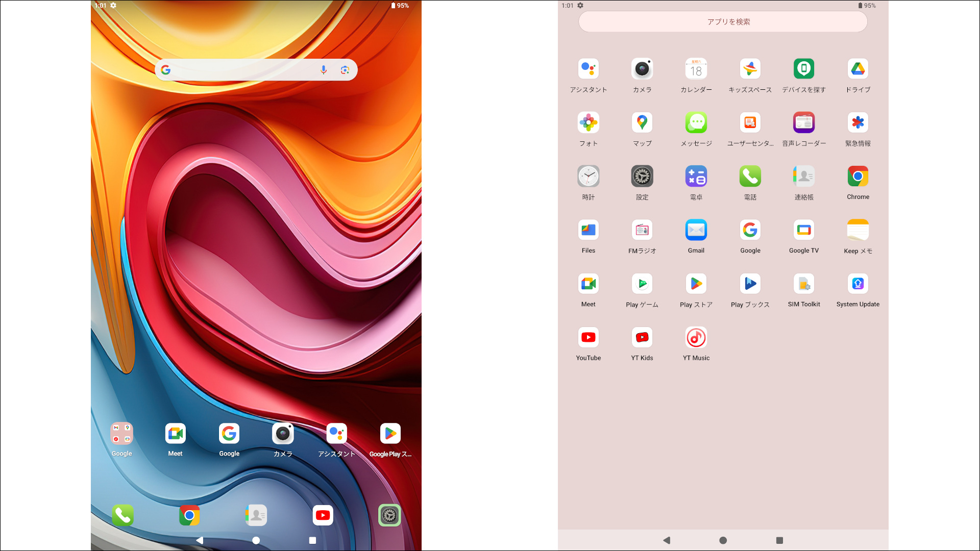Click the app search field in drawer

pyautogui.click(x=723, y=22)
